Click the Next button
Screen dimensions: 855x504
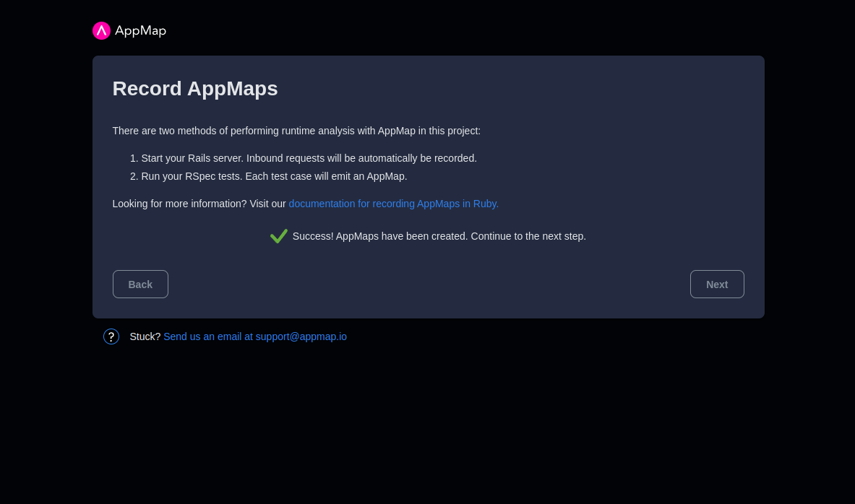(x=717, y=284)
